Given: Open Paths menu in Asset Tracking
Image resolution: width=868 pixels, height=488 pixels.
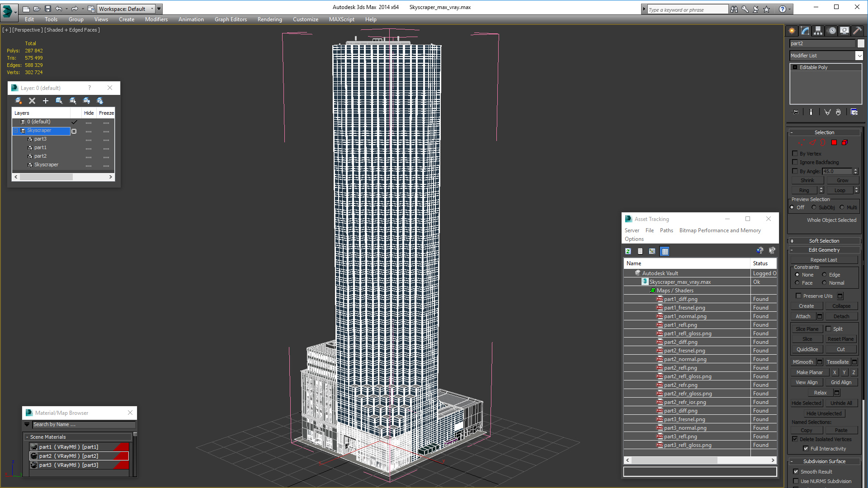Looking at the screenshot, I should (x=666, y=230).
